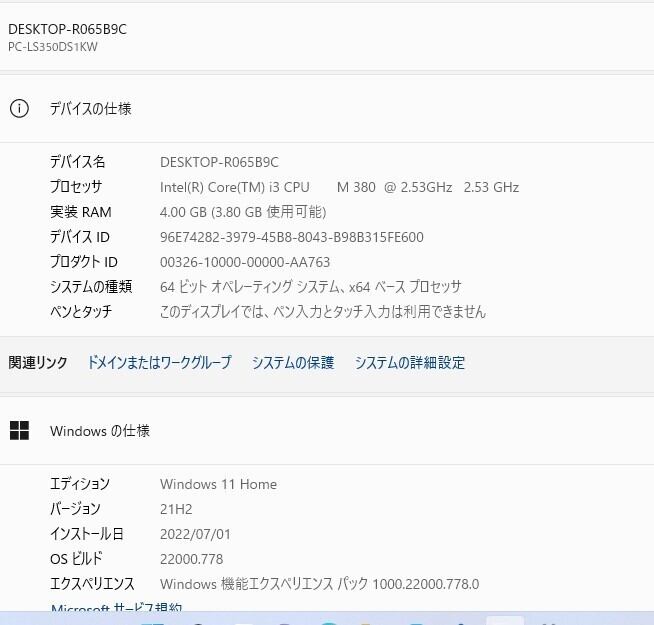The height and width of the screenshot is (625, 654).
Task: Open the システムの保護 link
Action: pyautogui.click(x=293, y=362)
